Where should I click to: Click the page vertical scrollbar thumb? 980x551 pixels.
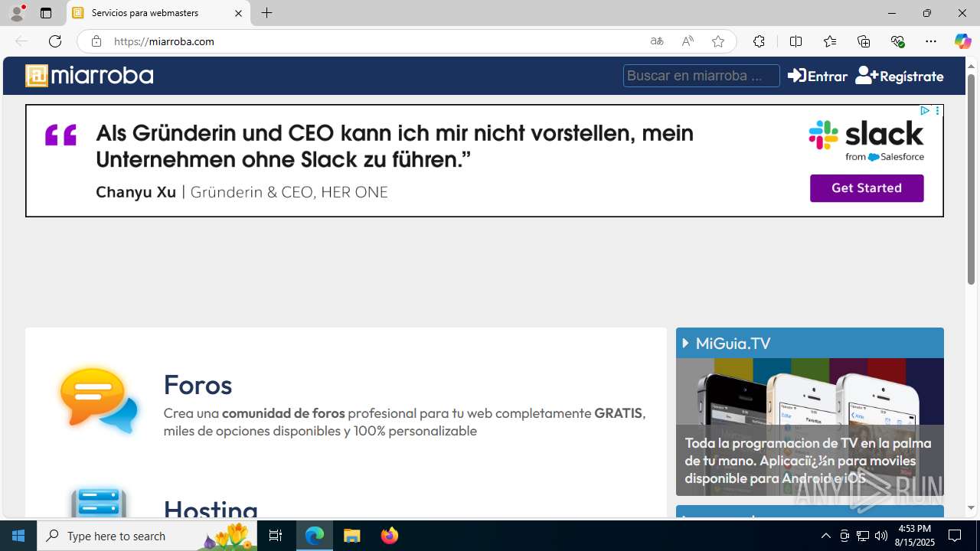(x=971, y=181)
